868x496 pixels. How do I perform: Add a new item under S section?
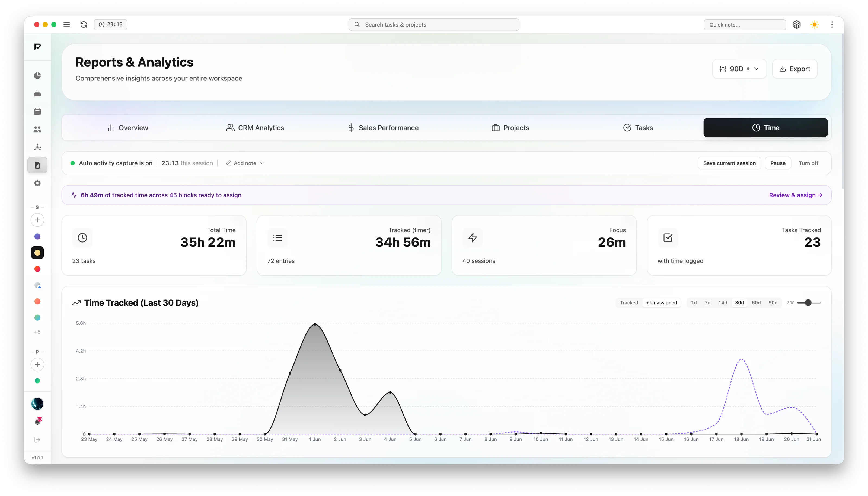(37, 220)
